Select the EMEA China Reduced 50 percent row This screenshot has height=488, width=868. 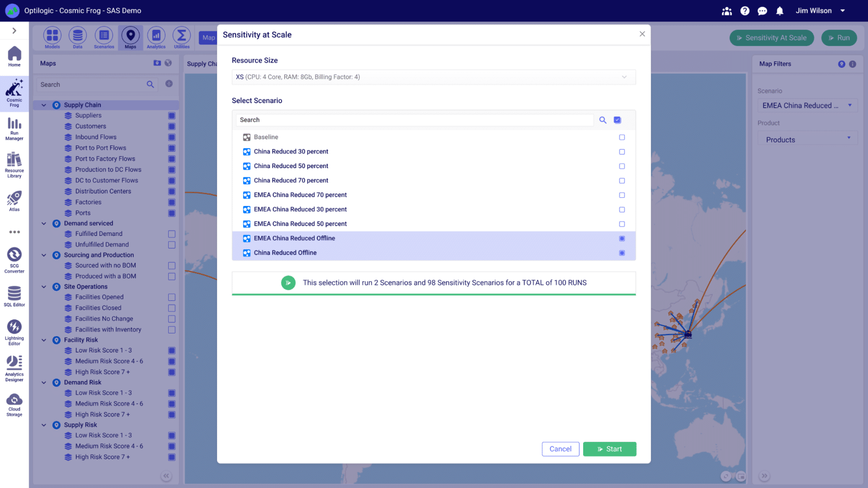pos(433,224)
